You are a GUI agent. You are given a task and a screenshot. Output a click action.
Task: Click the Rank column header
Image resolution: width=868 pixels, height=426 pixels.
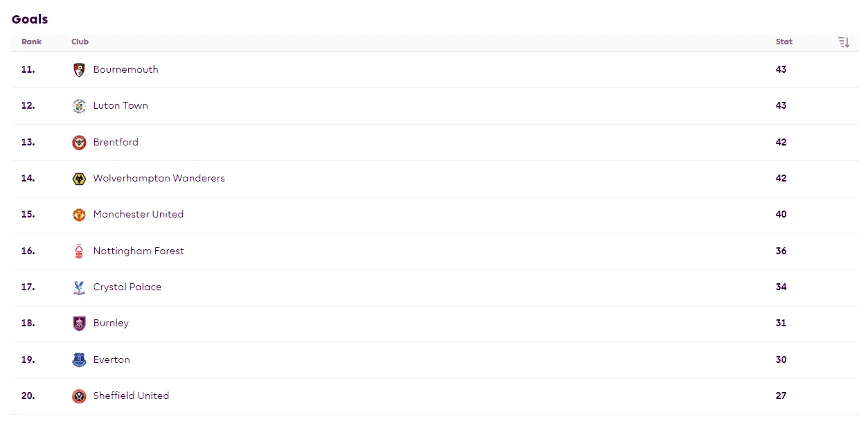click(31, 42)
